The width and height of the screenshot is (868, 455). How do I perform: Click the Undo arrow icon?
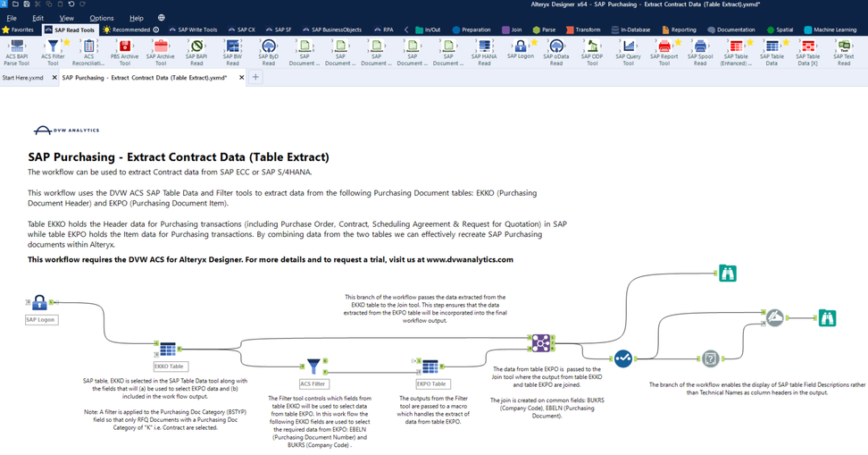[x=71, y=4]
